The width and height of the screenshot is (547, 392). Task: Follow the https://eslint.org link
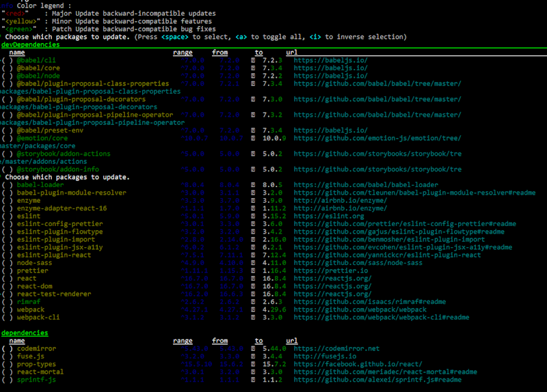coord(329,216)
